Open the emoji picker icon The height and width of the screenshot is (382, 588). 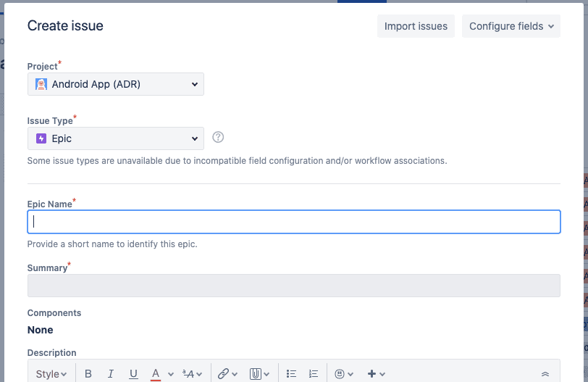tap(340, 374)
